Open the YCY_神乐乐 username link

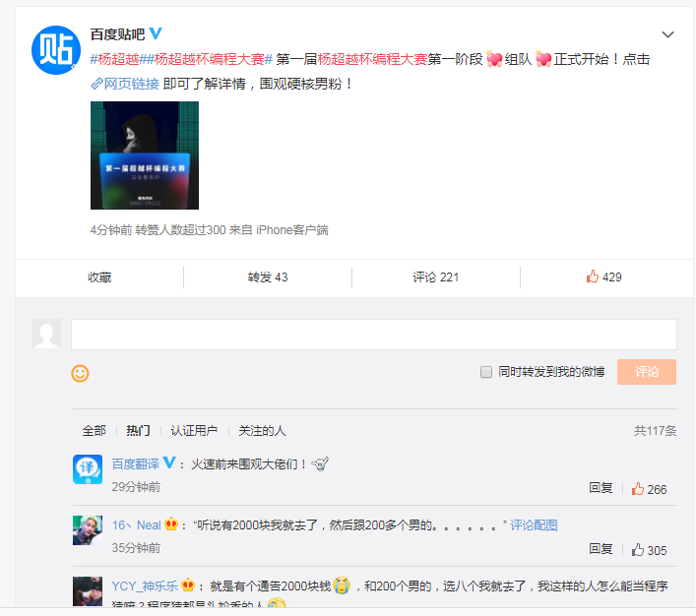pos(145,586)
